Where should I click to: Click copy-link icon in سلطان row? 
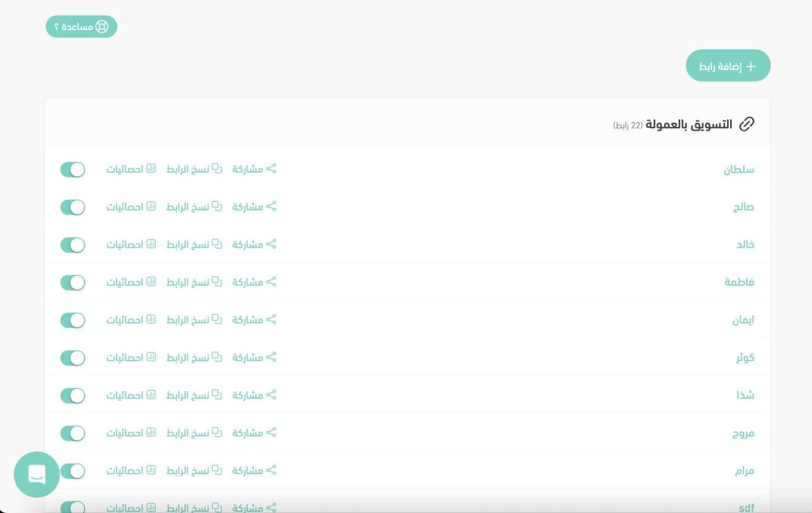217,169
